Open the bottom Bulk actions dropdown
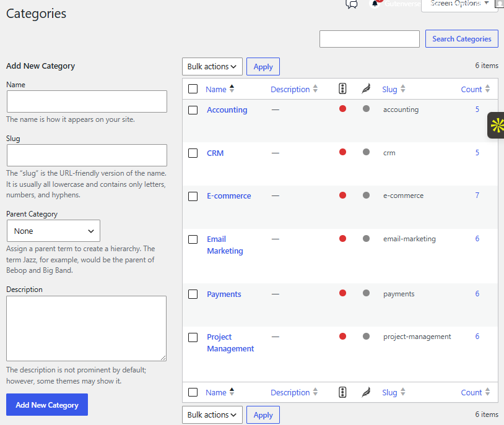 pos(212,414)
